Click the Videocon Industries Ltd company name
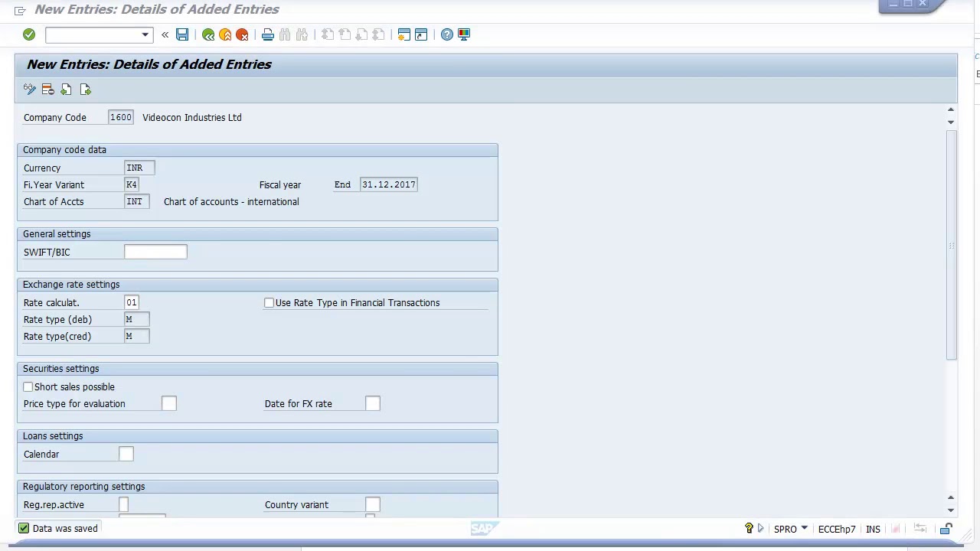Image resolution: width=980 pixels, height=551 pixels. [192, 118]
